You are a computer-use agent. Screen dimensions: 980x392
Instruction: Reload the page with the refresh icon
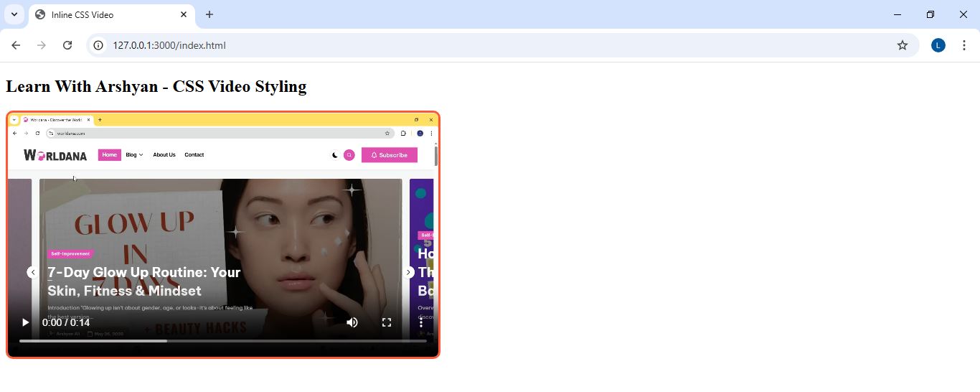point(67,45)
